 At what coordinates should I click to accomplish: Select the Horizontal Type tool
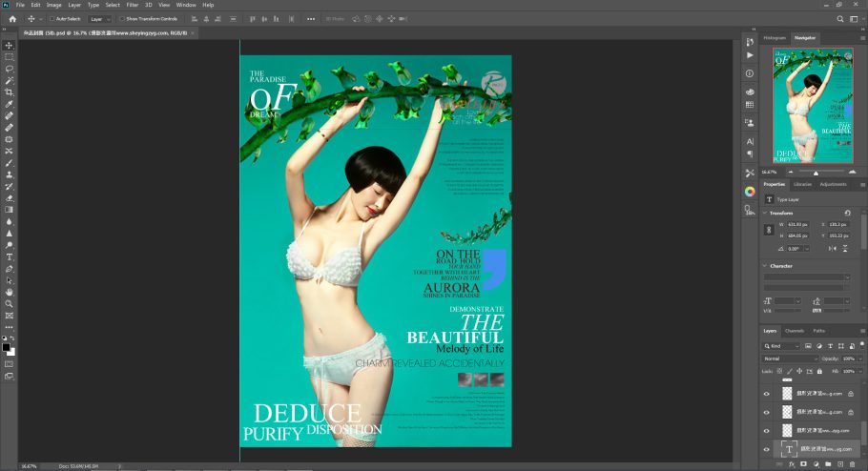9,256
